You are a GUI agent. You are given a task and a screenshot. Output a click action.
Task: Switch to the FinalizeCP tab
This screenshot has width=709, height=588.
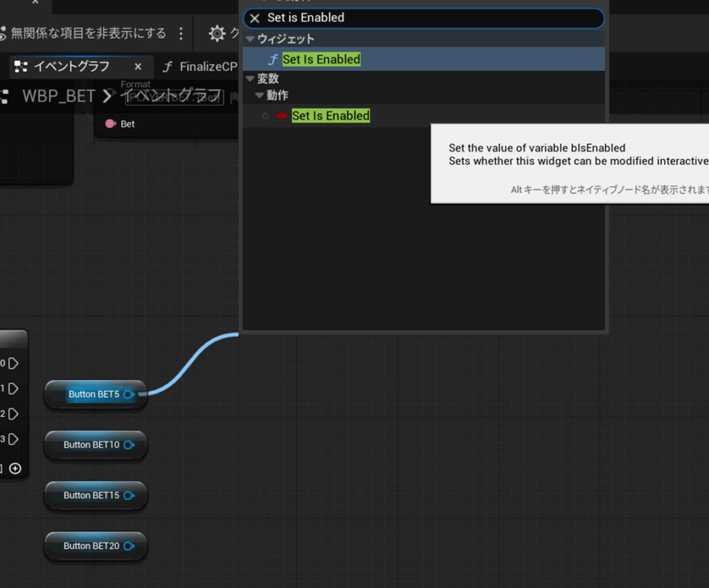click(201, 66)
